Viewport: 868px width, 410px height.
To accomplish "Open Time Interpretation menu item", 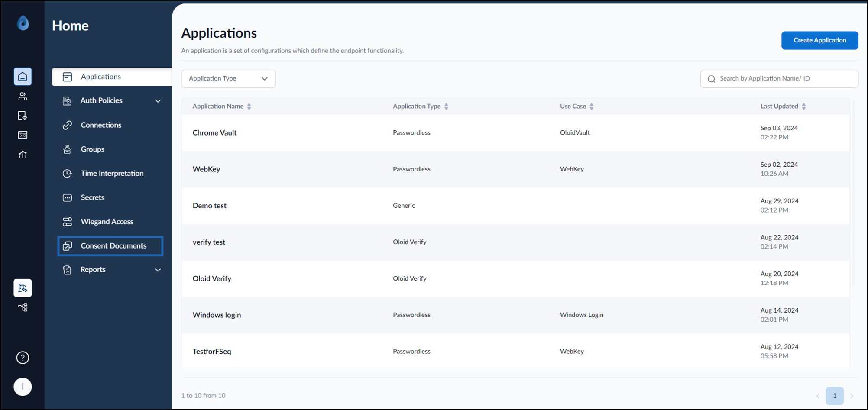I will (112, 173).
